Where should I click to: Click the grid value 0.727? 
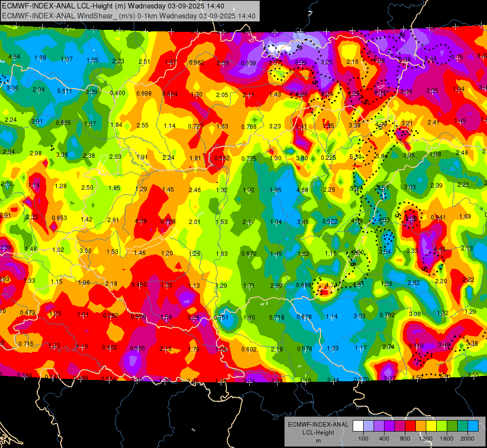pos(196,126)
